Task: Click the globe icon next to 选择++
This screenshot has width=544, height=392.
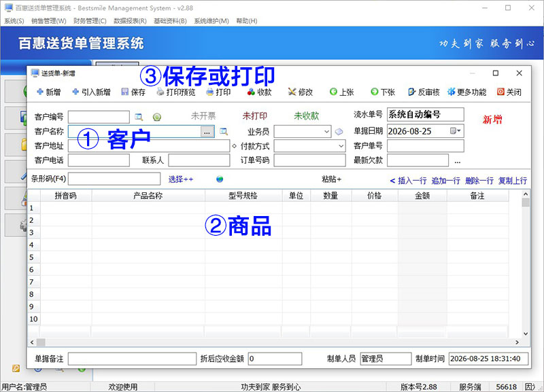Action: pos(220,179)
